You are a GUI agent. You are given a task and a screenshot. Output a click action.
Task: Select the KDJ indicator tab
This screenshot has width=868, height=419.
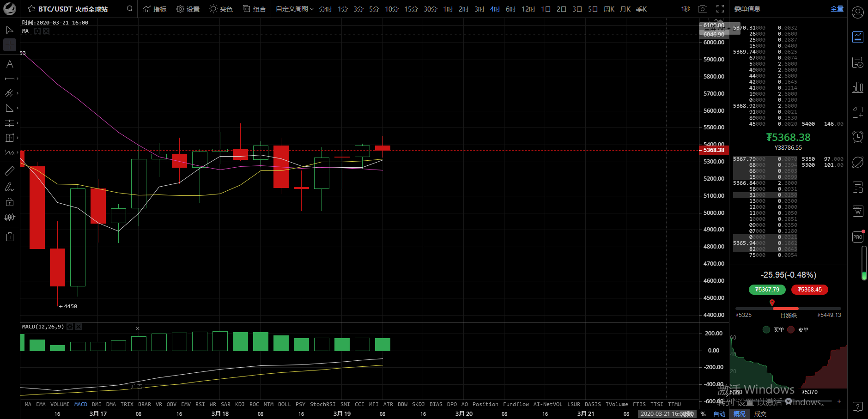coord(240,404)
